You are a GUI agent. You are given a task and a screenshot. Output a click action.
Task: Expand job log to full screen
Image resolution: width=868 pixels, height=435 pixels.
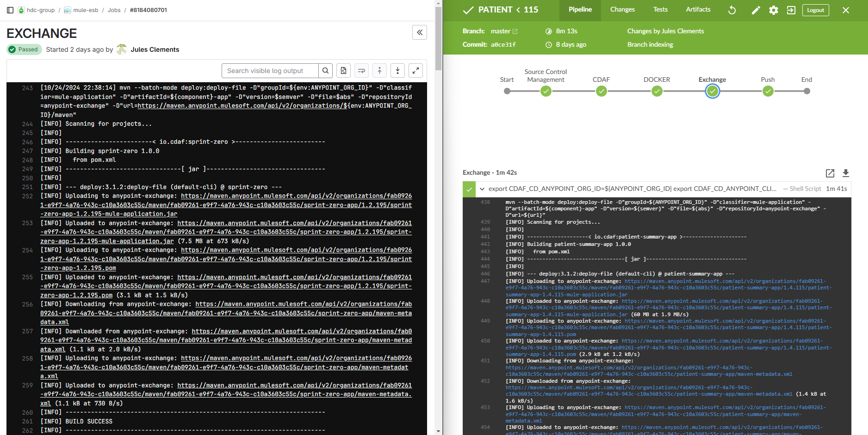click(415, 71)
